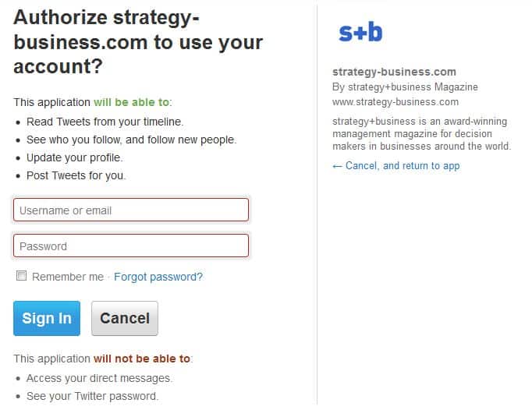
Task: Click the www.strategy-business.com URL text
Action: click(395, 102)
